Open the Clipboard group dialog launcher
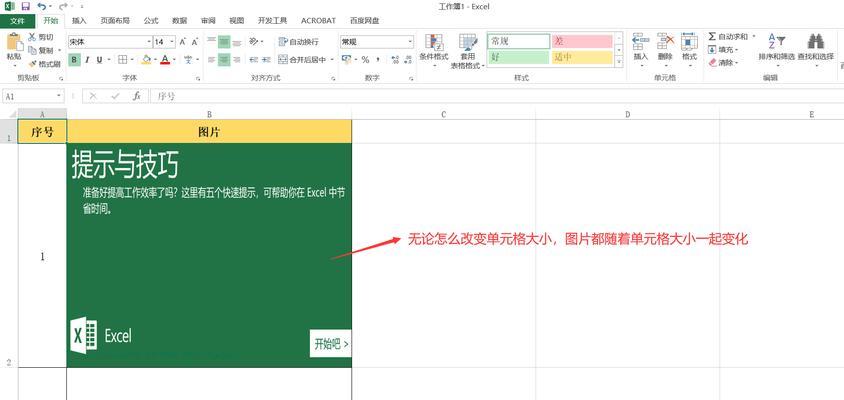The width and height of the screenshot is (844, 400). (61, 79)
